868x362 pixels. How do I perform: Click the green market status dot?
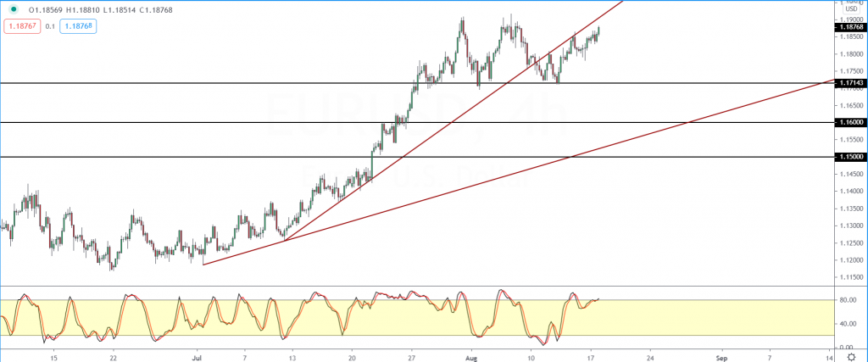[x=14, y=9]
